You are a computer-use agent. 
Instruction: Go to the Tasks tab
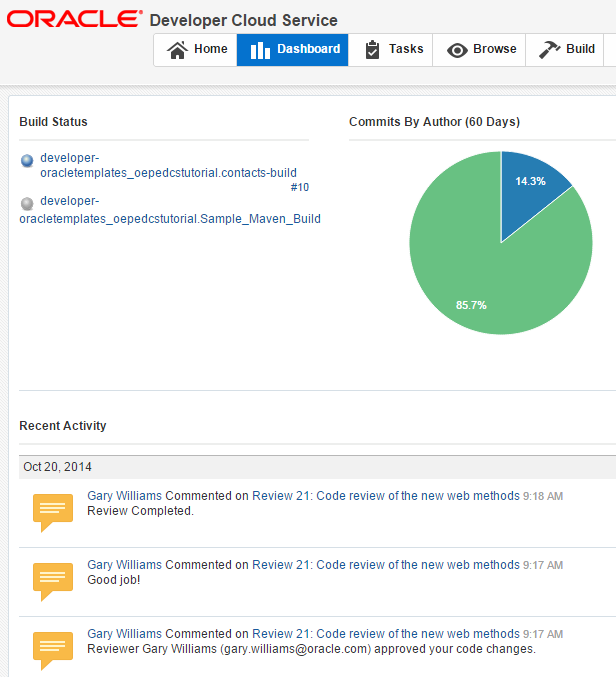tap(390, 50)
